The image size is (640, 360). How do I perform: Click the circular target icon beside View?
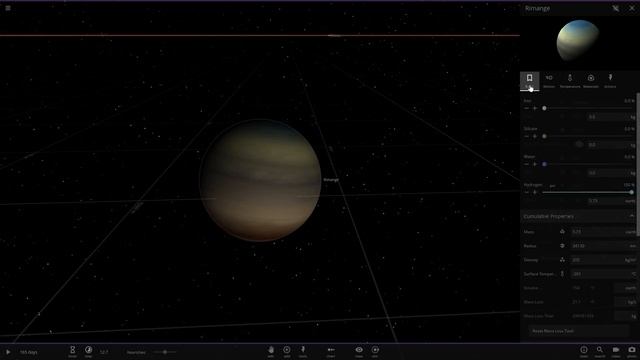[375, 351]
